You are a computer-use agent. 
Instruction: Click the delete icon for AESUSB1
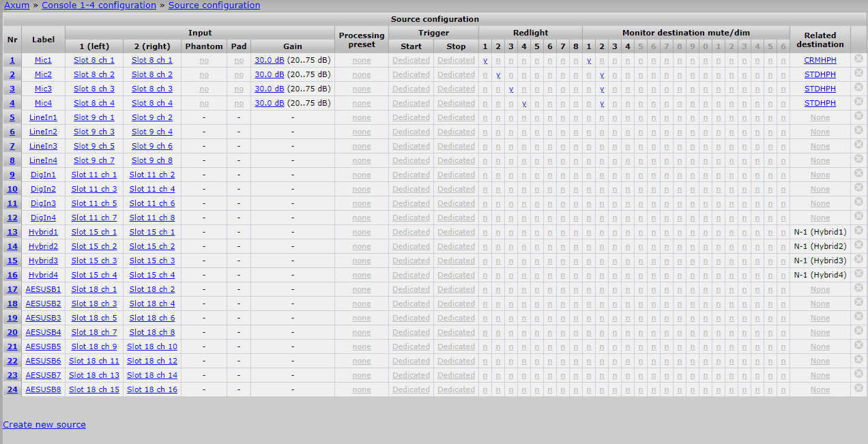coord(858,288)
